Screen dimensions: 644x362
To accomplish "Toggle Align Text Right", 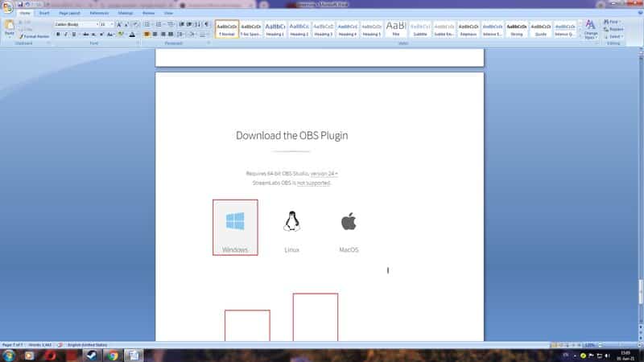I will (163, 35).
